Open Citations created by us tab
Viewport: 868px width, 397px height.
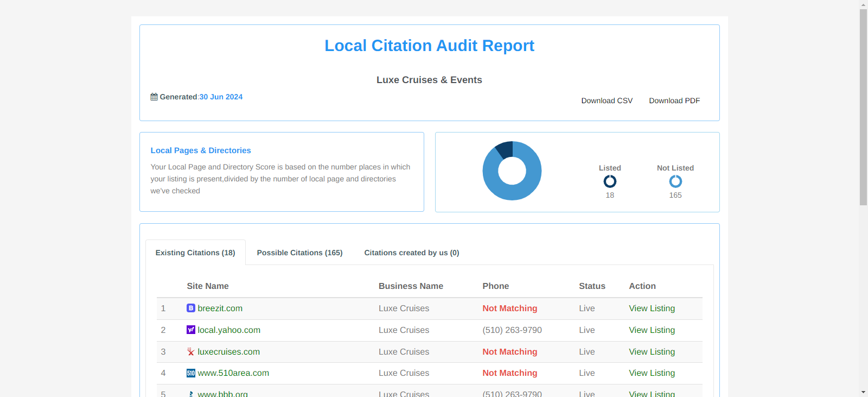(411, 253)
